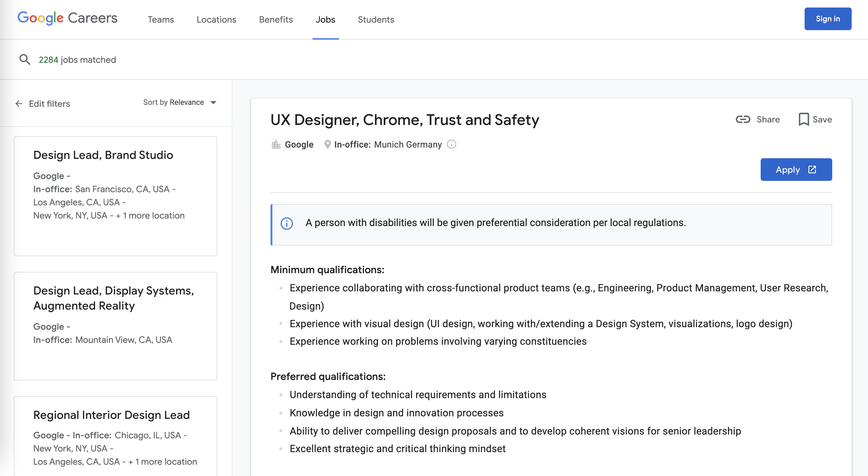Click the external-link icon on the Apply button

[x=812, y=170]
